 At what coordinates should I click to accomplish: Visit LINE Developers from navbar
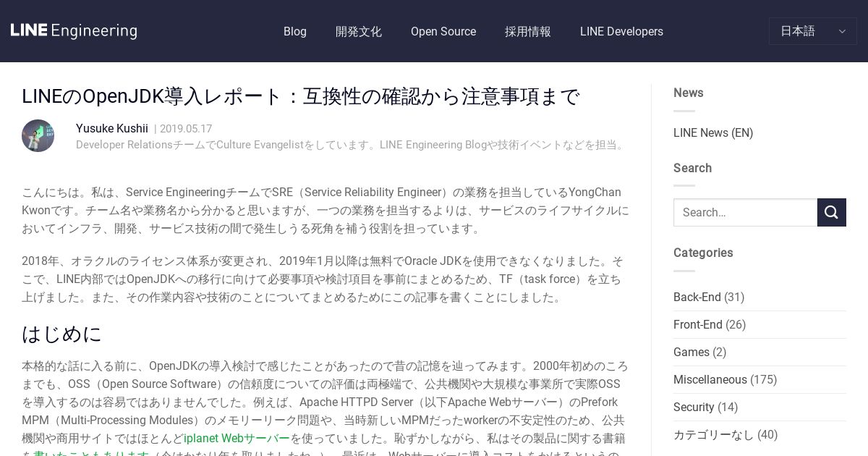[621, 31]
